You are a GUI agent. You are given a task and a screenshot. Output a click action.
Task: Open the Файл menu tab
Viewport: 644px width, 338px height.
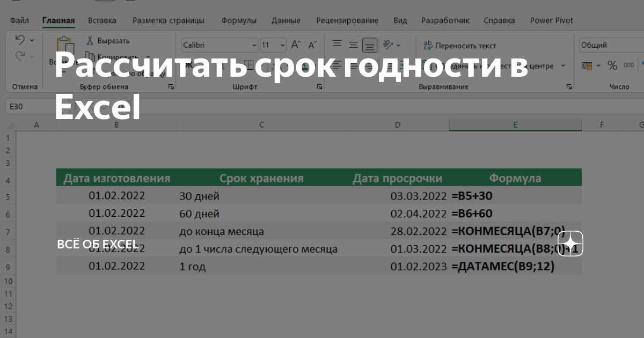tap(19, 20)
